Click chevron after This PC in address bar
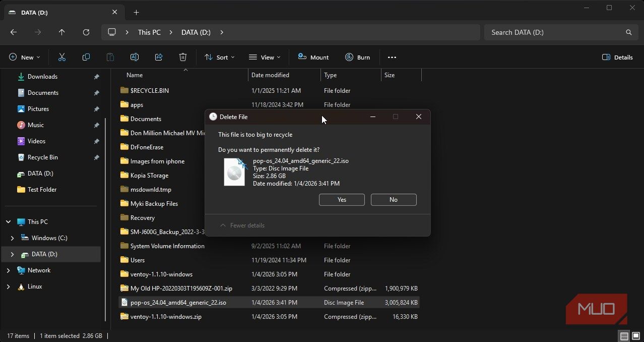 coord(171,32)
